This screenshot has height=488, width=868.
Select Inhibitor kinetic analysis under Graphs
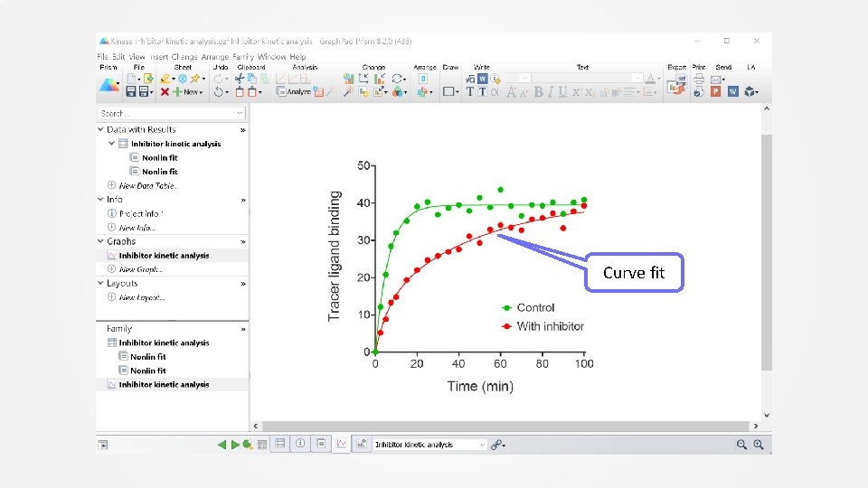tap(164, 256)
